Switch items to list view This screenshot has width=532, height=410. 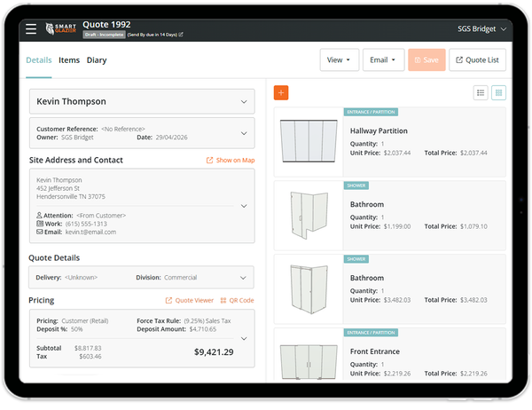point(481,92)
